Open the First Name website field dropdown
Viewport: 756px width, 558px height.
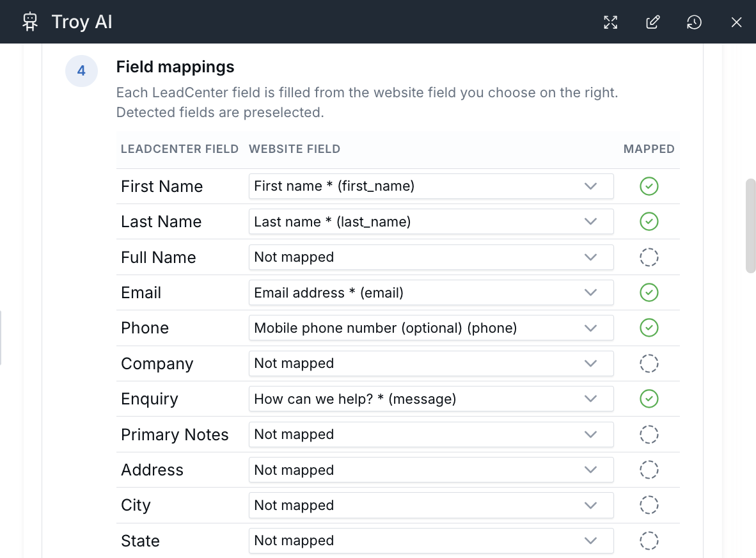(x=431, y=186)
